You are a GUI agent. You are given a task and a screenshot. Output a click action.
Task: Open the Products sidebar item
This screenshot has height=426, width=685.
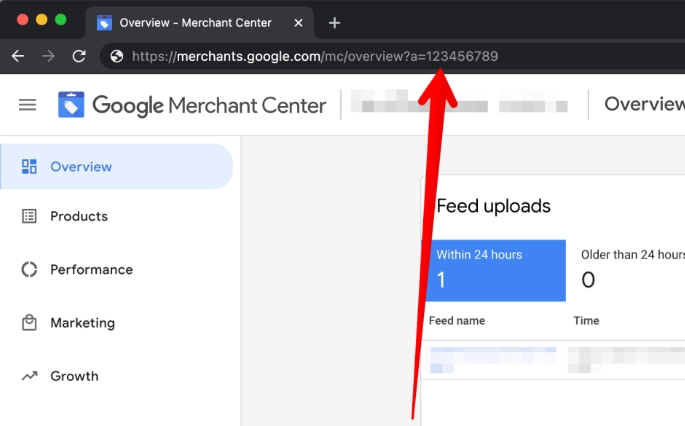pos(117,216)
